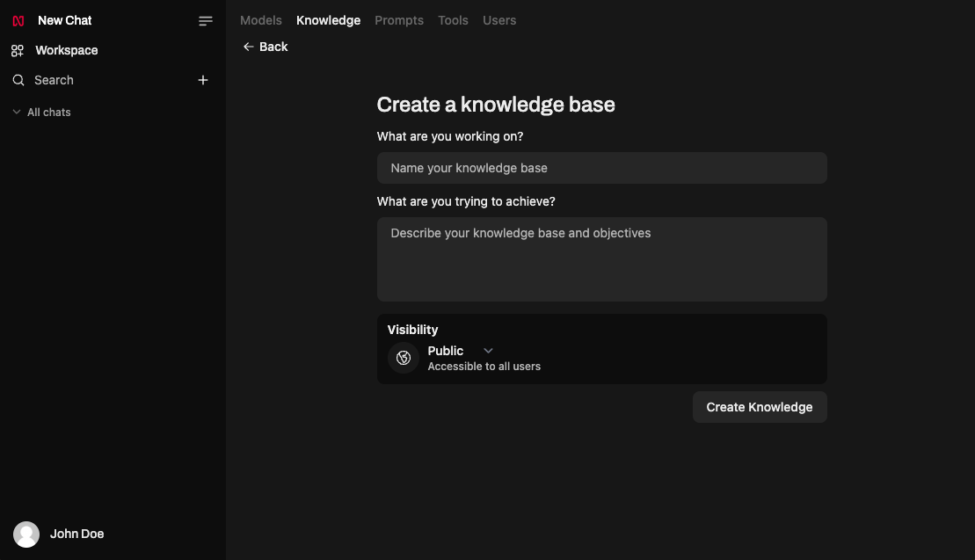Click the Workspace grid icon
The height and width of the screenshot is (560, 975).
[x=18, y=50]
